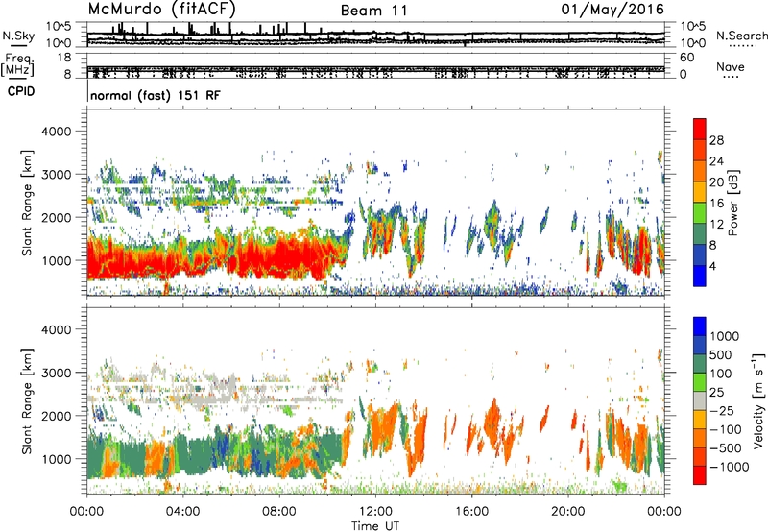Select the right 10^0 noise search tick

(693, 43)
